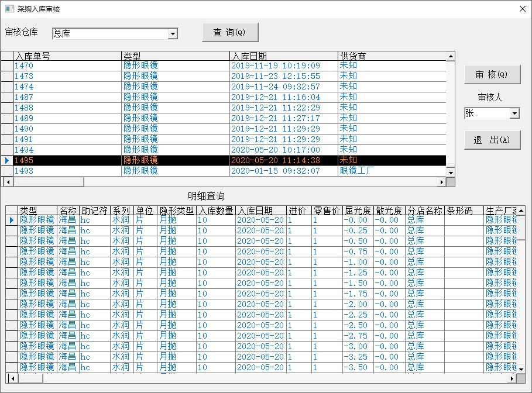This screenshot has width=532, height=393.
Task: Click the 供货商 column header
Action: coord(391,56)
